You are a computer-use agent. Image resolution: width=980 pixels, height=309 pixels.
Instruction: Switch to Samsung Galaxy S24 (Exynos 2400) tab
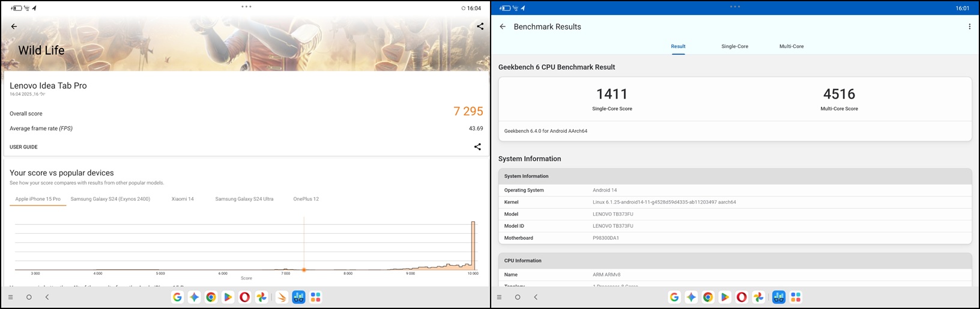[x=110, y=199]
